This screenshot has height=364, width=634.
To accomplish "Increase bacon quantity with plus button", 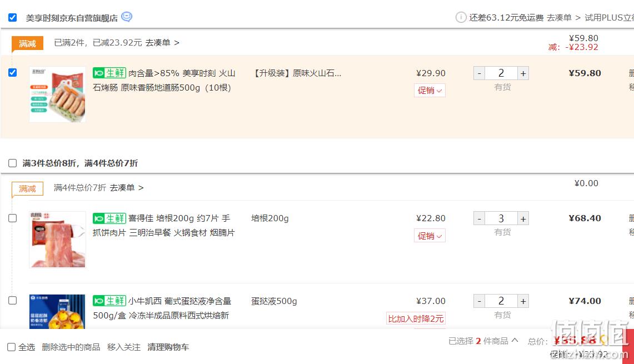I will coord(523,218).
